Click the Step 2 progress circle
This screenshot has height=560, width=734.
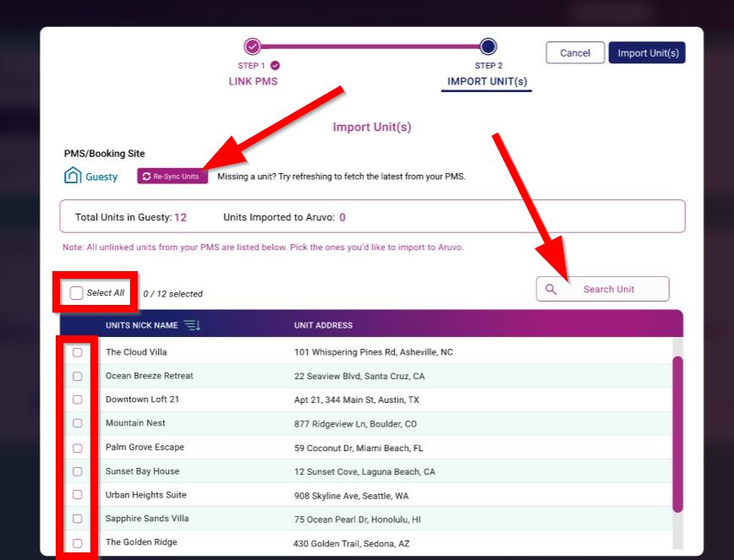coord(488,46)
